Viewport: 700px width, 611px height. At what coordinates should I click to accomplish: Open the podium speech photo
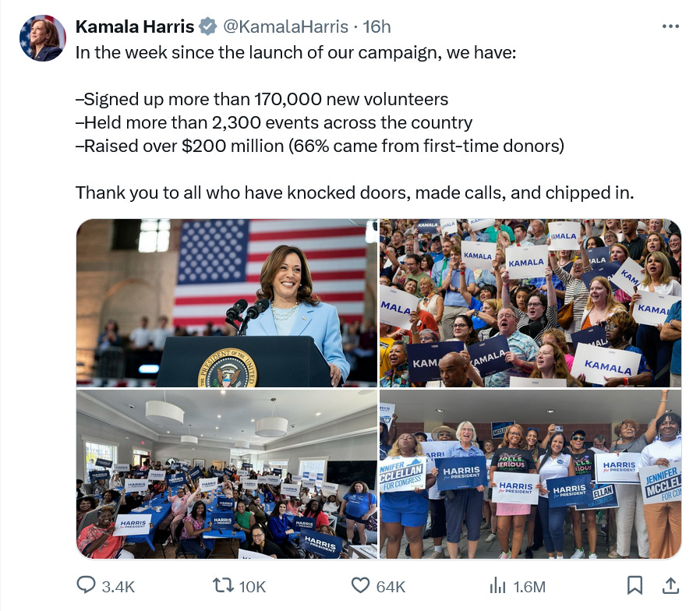pyautogui.click(x=227, y=302)
